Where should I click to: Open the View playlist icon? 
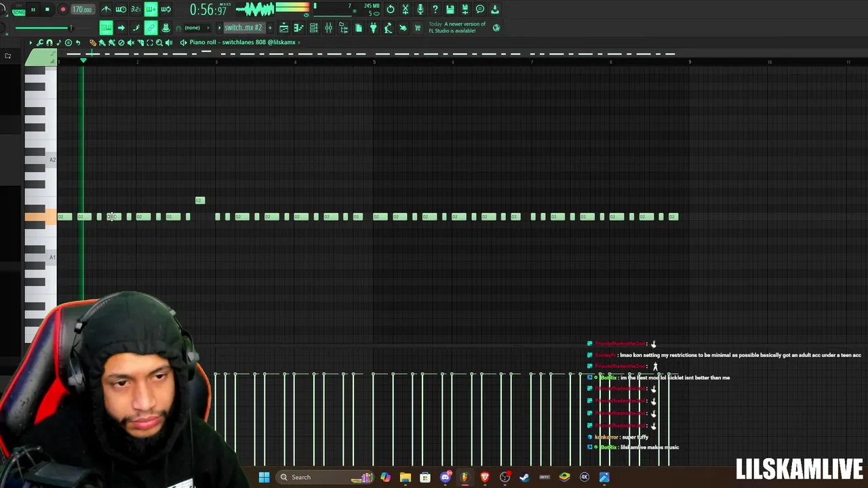click(283, 28)
